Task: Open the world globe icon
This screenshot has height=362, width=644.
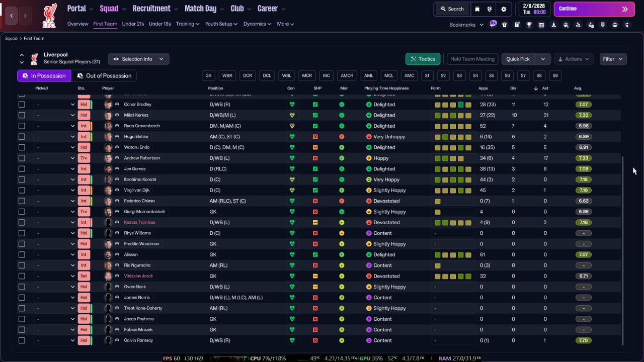Action: [x=490, y=9]
